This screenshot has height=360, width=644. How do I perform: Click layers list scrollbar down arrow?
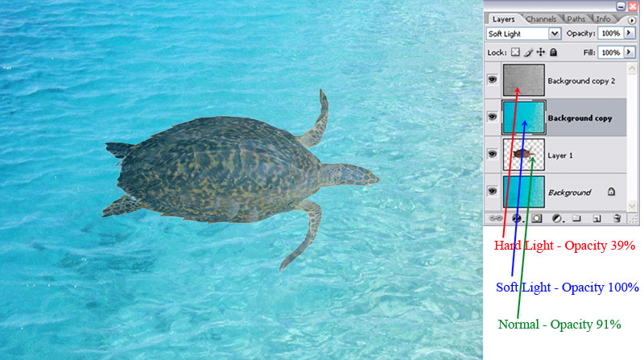632,205
